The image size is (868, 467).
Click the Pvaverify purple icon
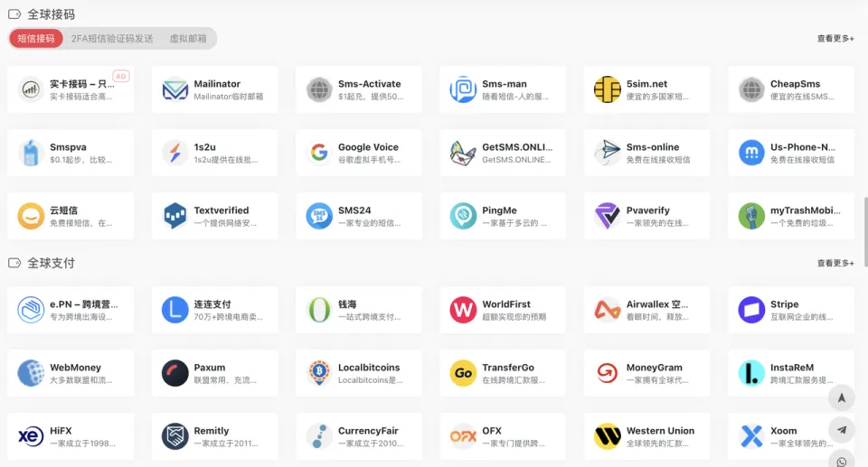click(608, 216)
